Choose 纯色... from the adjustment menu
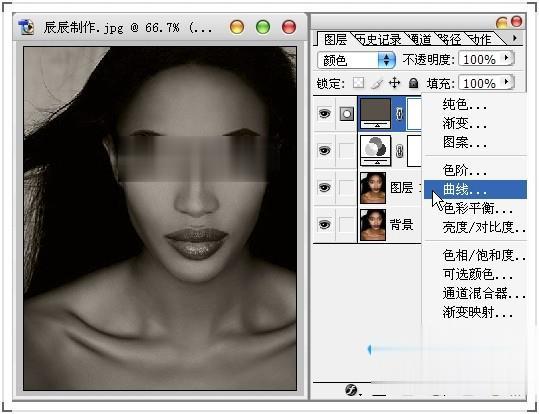 coord(464,104)
